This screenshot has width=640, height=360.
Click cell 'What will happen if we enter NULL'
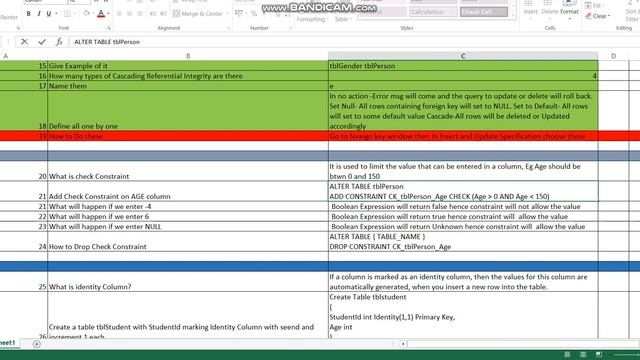tap(188, 227)
